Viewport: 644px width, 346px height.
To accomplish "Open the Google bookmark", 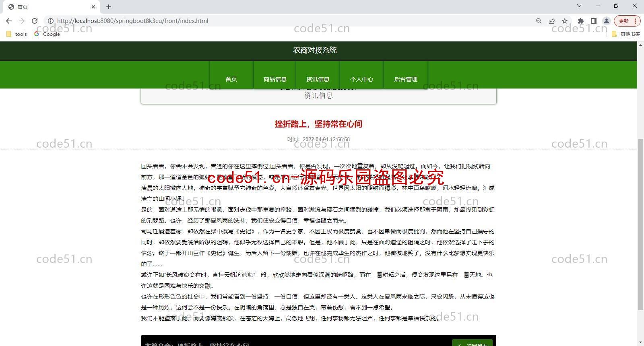I will [x=47, y=34].
